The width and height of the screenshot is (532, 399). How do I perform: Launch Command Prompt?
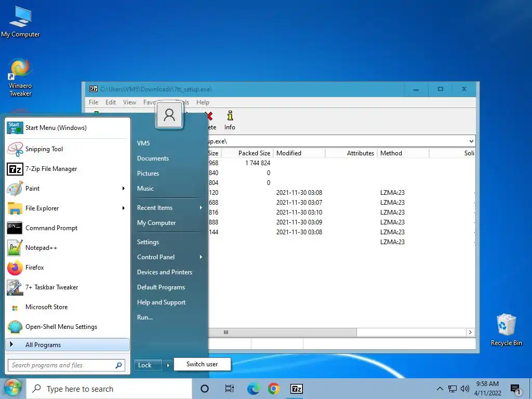(x=67, y=228)
